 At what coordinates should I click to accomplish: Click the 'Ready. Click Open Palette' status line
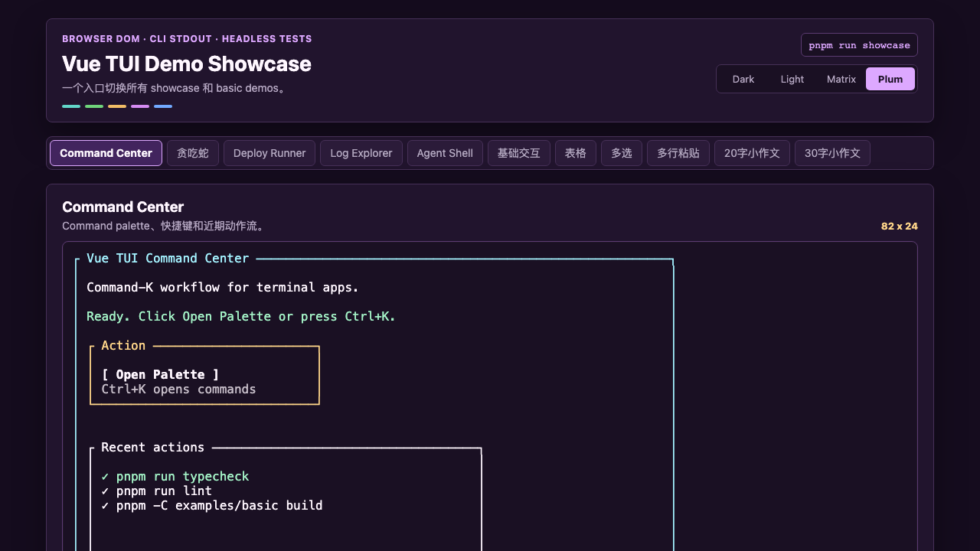[x=241, y=316]
